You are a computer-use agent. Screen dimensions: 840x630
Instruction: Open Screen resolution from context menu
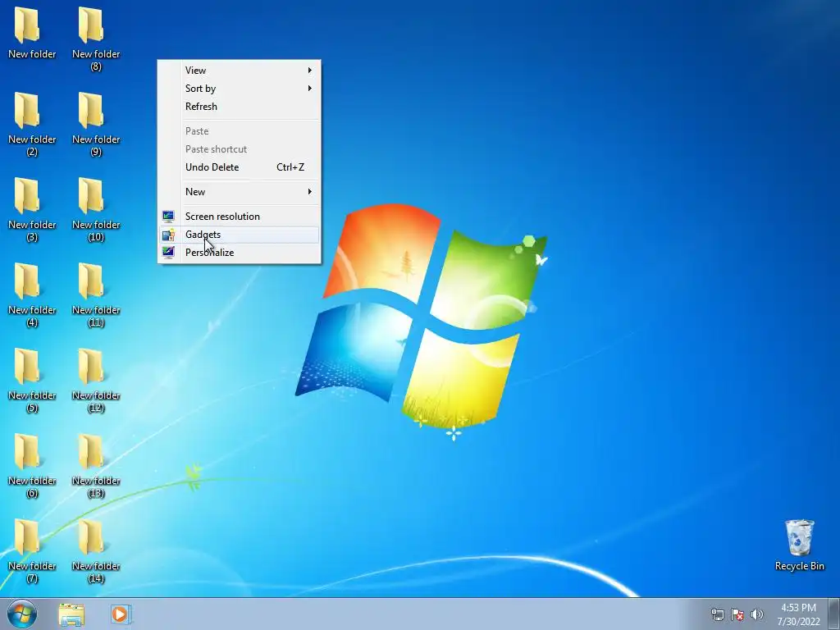(240, 217)
